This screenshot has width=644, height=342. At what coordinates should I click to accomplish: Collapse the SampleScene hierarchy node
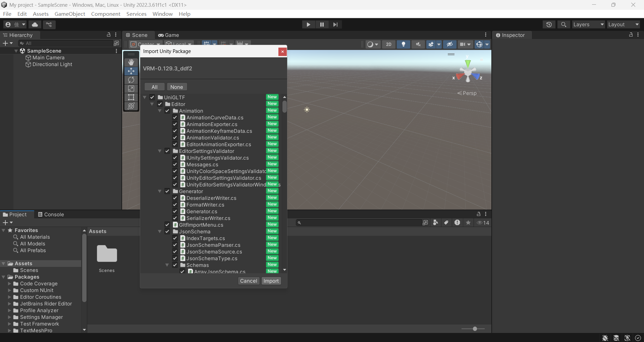pos(16,51)
